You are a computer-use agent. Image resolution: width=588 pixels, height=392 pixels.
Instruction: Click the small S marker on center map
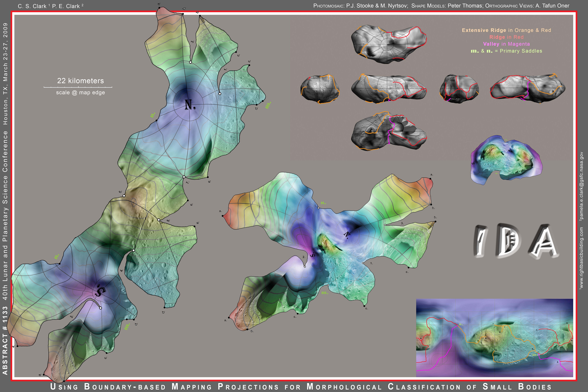coord(313,255)
